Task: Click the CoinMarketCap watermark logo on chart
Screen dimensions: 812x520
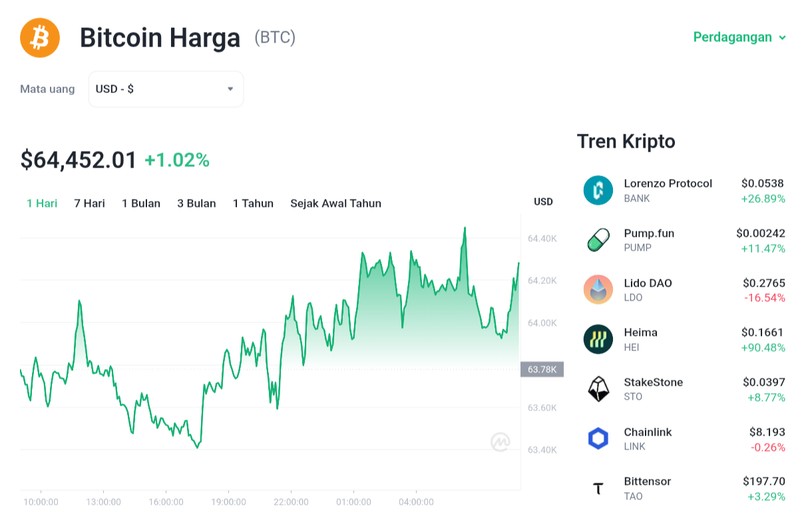Action: pos(501,442)
